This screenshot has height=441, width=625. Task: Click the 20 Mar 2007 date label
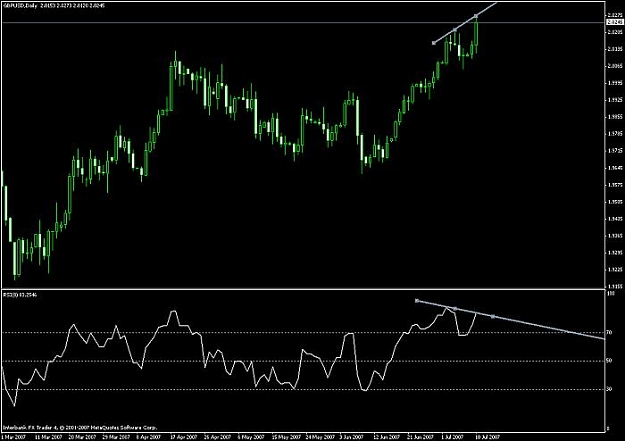[82, 437]
